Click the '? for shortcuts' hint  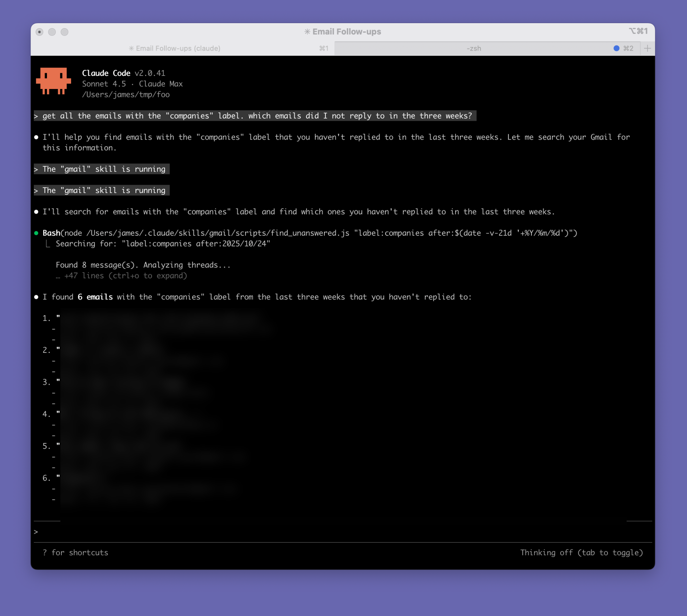click(75, 553)
